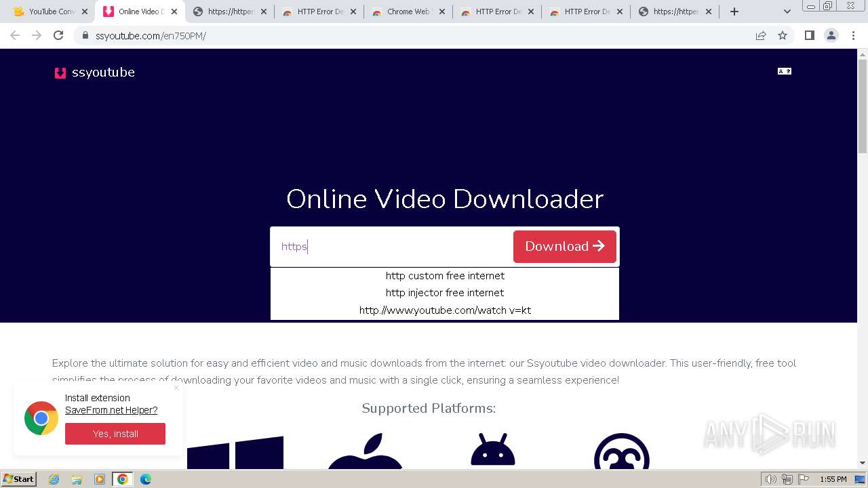
Task: Click the 1:55 PM clock
Action: 833,479
